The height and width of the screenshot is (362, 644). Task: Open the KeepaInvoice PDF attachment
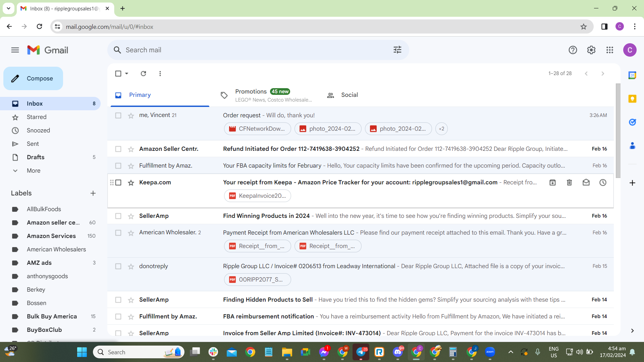(x=258, y=196)
